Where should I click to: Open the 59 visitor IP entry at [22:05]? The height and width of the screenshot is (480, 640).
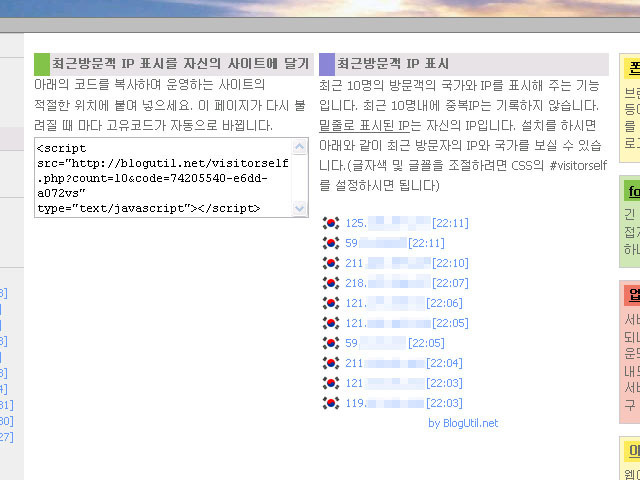[x=395, y=343]
